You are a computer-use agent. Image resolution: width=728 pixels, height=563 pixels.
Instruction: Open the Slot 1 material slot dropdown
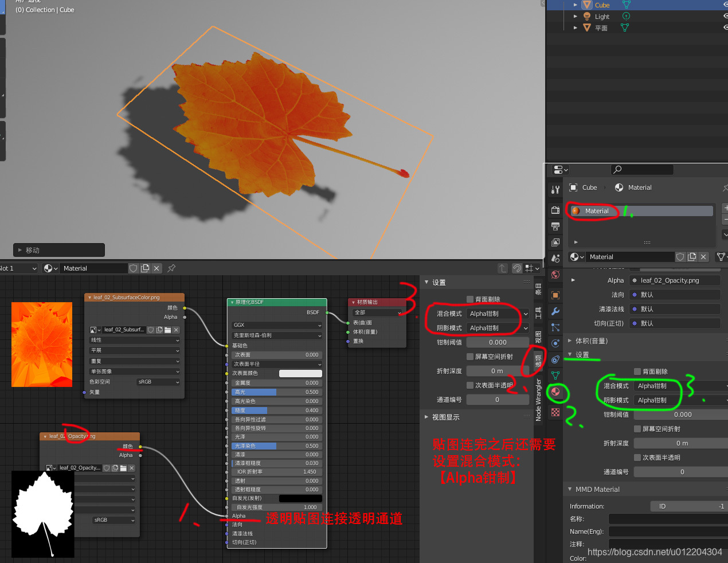point(19,268)
